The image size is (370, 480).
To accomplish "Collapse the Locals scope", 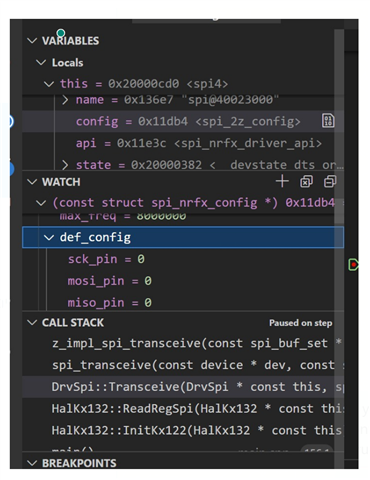I will pos(41,62).
